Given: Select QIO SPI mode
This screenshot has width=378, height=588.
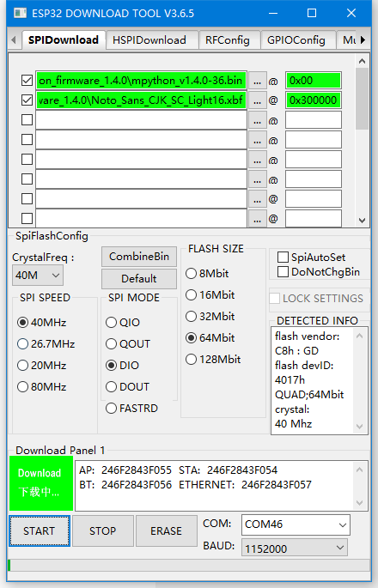Looking at the screenshot, I should point(123,323).
